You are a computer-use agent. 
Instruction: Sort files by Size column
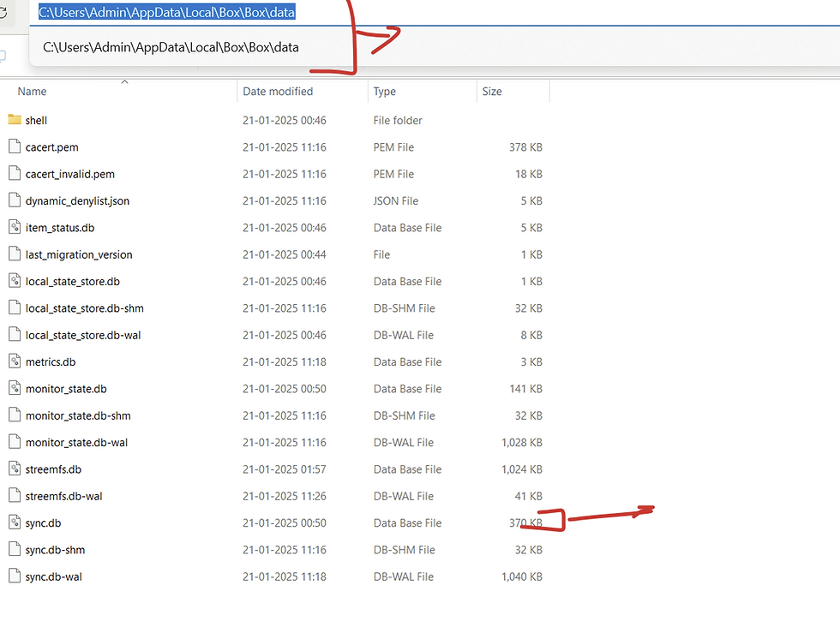(x=492, y=92)
